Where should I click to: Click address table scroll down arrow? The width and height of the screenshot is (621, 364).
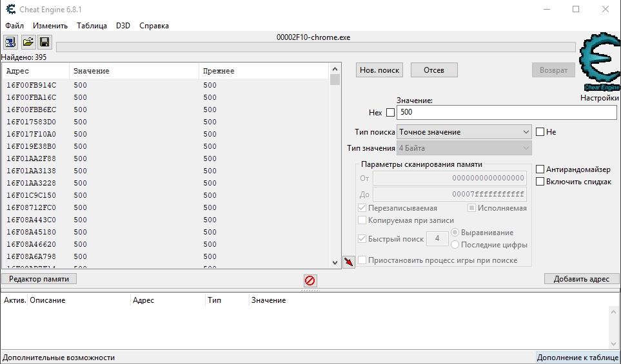[613, 343]
